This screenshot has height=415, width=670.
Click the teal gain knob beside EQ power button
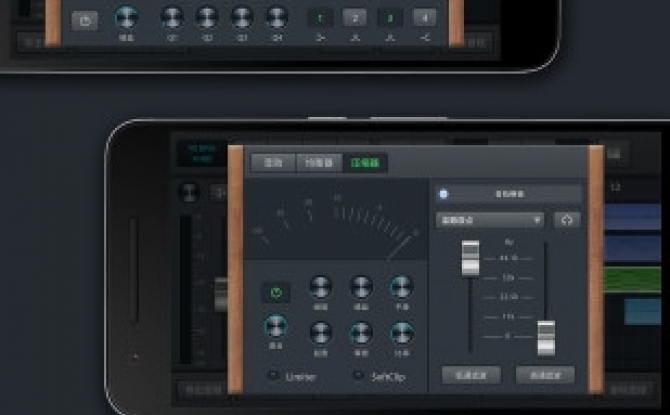click(x=127, y=17)
